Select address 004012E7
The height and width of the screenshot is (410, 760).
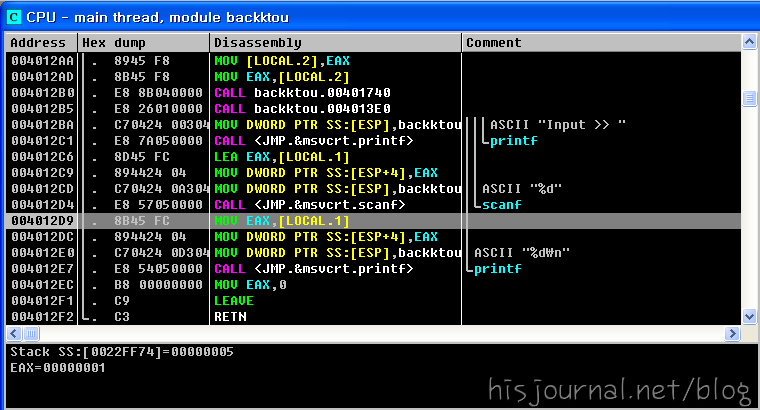(x=43, y=269)
